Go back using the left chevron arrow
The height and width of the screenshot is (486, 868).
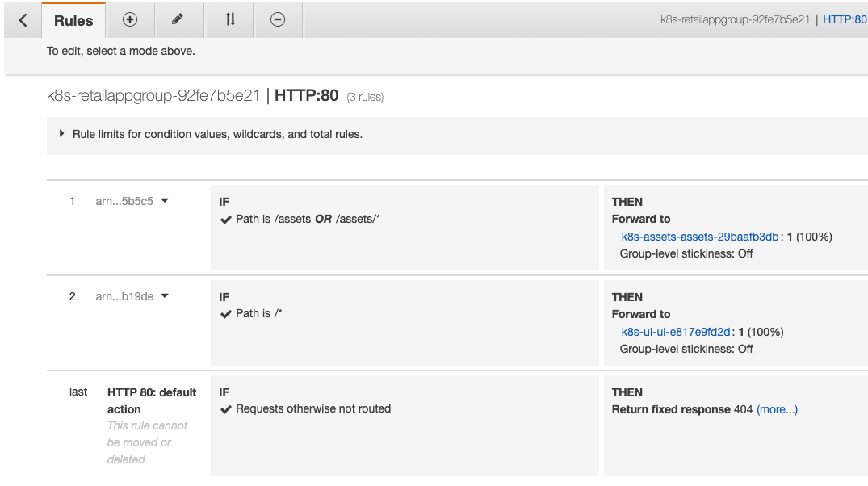[23, 20]
